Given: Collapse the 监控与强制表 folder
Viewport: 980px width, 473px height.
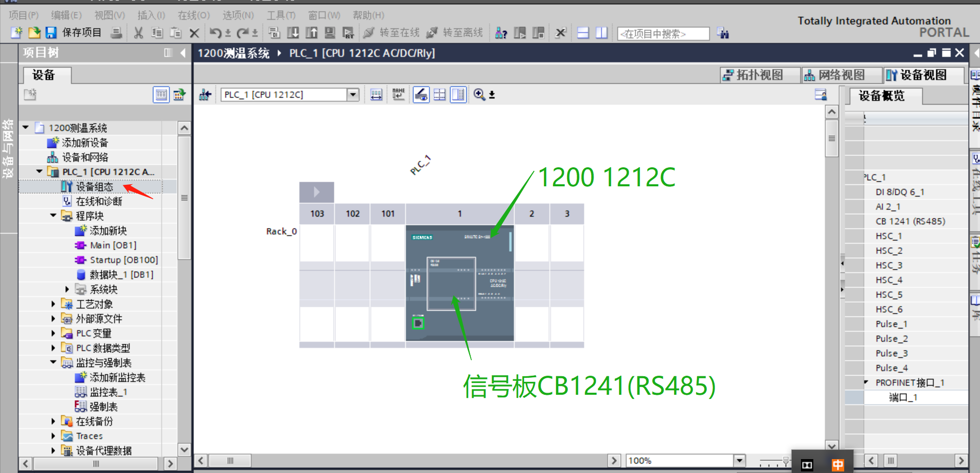Looking at the screenshot, I should [x=53, y=363].
